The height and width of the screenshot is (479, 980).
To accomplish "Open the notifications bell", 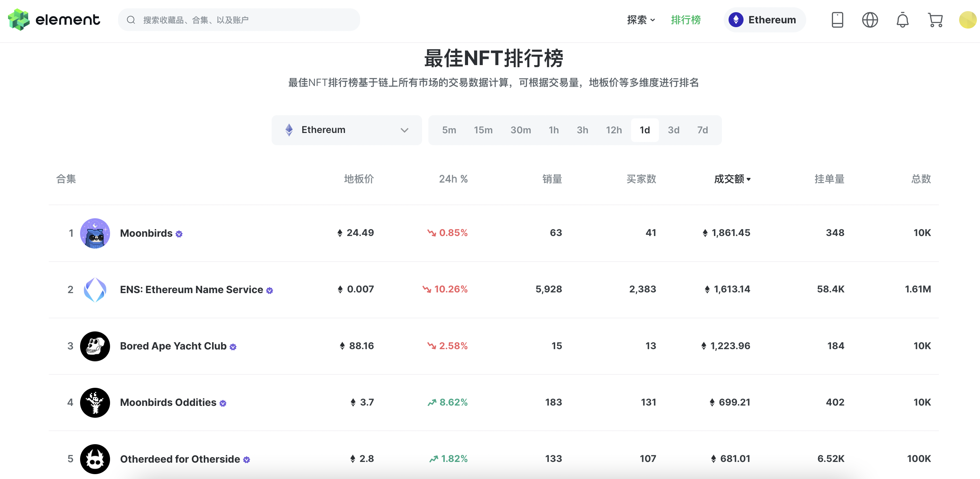I will coord(902,20).
